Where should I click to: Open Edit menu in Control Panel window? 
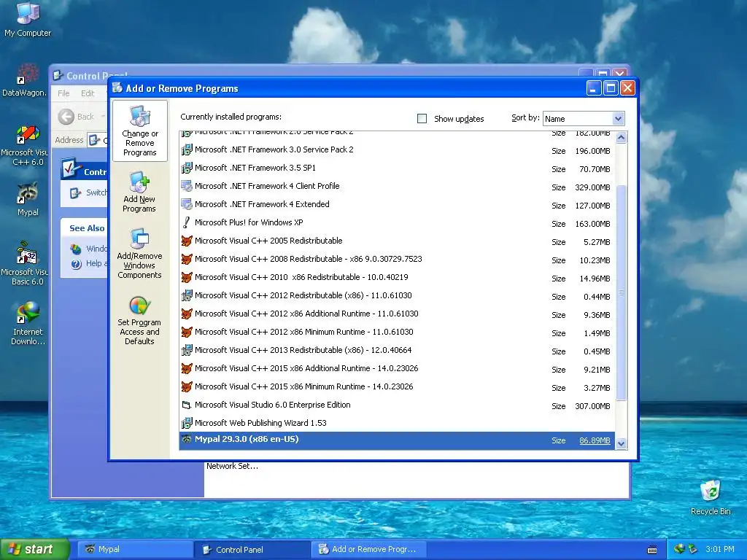[x=88, y=93]
